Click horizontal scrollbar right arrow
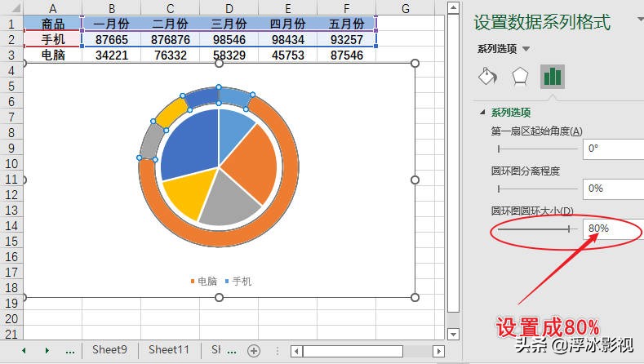This screenshot has height=364, width=644. [x=438, y=351]
